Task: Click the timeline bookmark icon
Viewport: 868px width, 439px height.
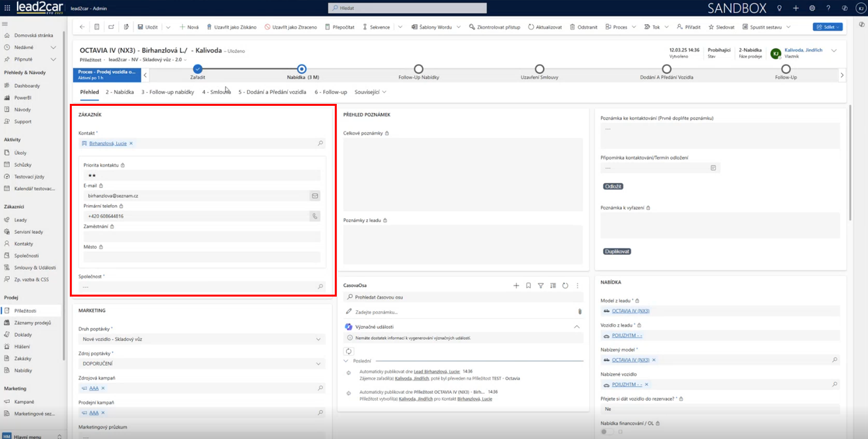Action: tap(529, 285)
